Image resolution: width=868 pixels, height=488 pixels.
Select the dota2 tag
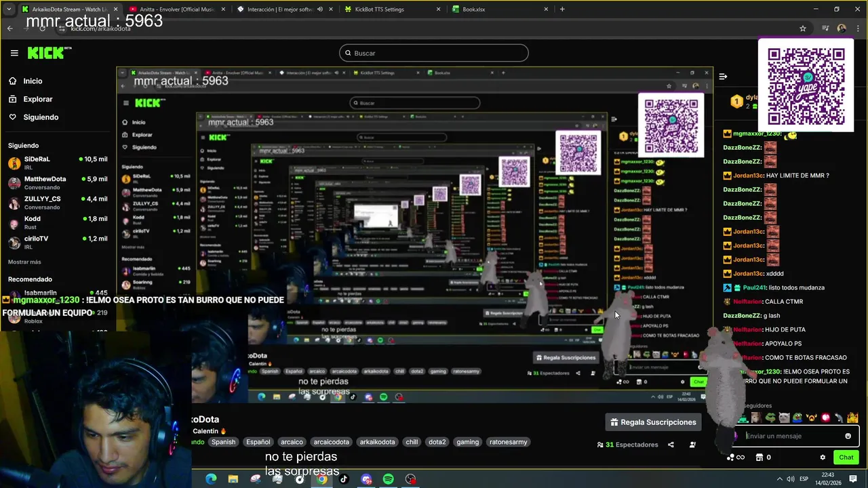coord(437,442)
